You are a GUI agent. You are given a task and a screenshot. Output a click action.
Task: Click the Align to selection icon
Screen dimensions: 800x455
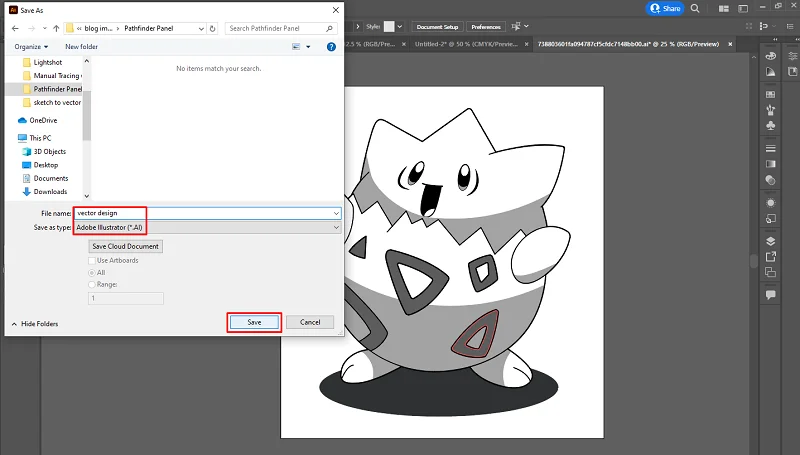coord(516,26)
